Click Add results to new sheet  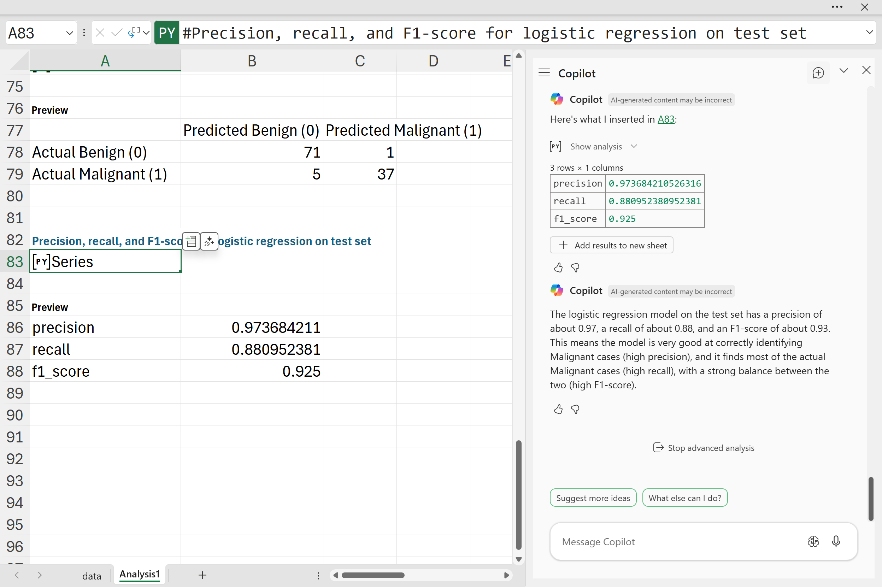coord(611,245)
